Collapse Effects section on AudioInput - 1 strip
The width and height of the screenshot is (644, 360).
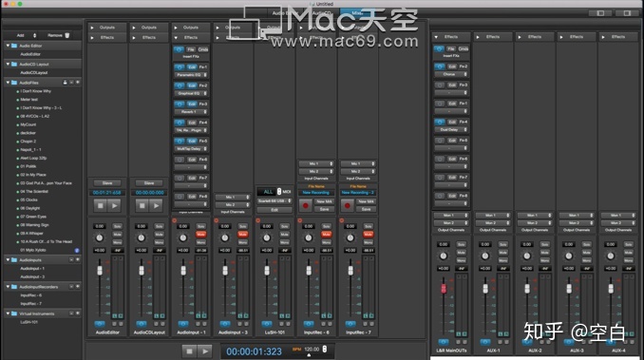tap(176, 37)
